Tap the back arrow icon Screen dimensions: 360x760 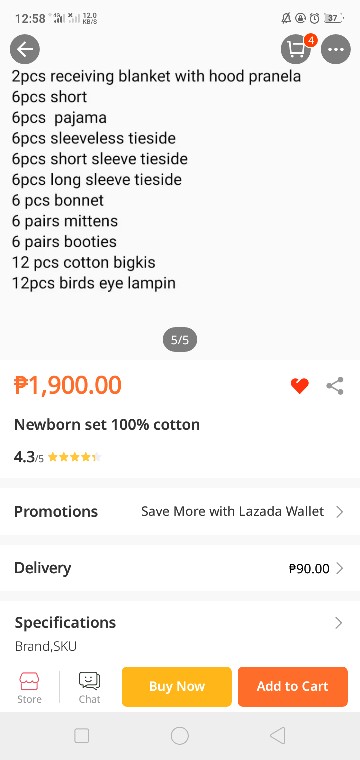click(25, 49)
